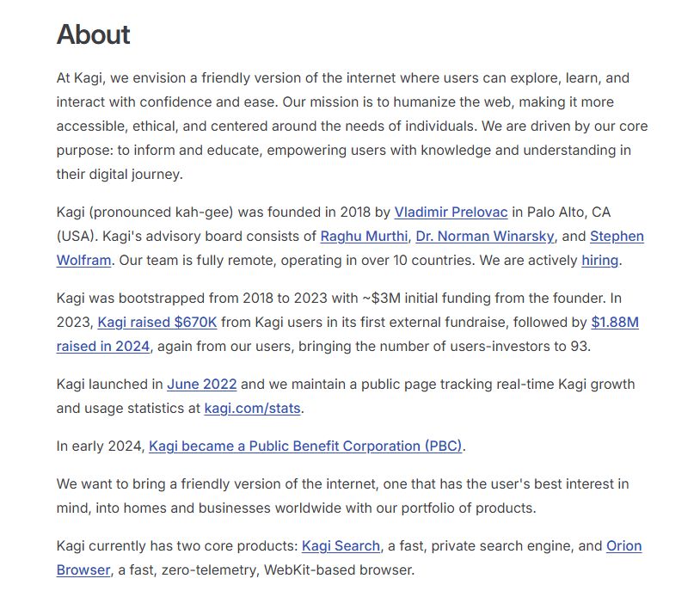Image resolution: width=700 pixels, height=591 pixels.
Task: Click the text "At Kagi, we envision"
Action: pyautogui.click(x=121, y=77)
